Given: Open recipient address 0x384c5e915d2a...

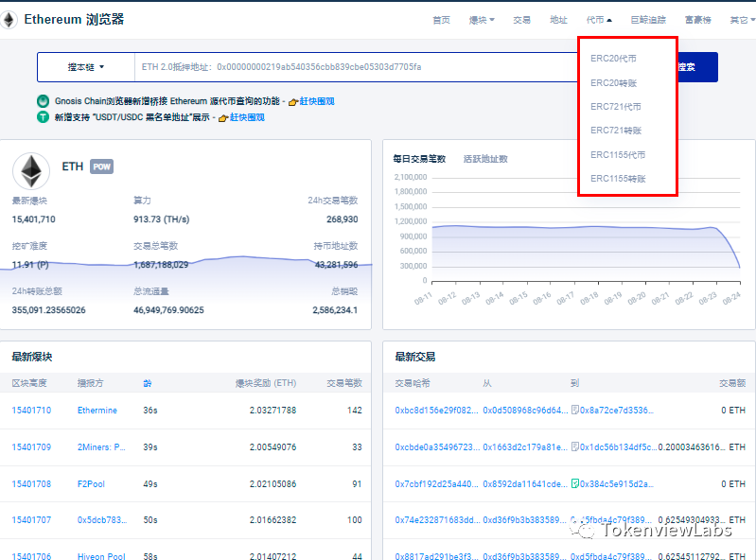Looking at the screenshot, I should tap(617, 484).
